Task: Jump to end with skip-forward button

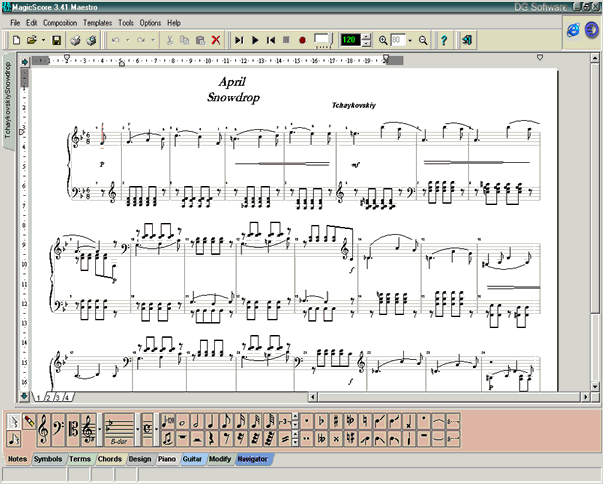Action: pos(239,40)
